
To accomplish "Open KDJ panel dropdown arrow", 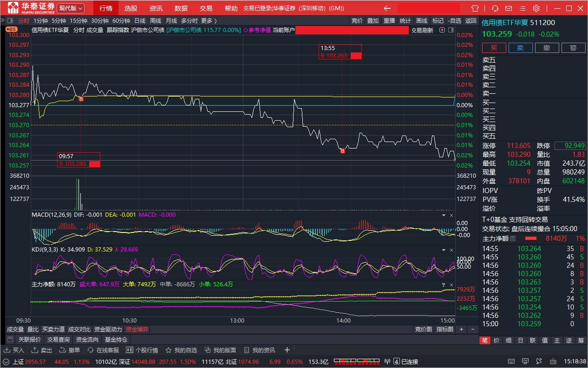I will (x=443, y=250).
